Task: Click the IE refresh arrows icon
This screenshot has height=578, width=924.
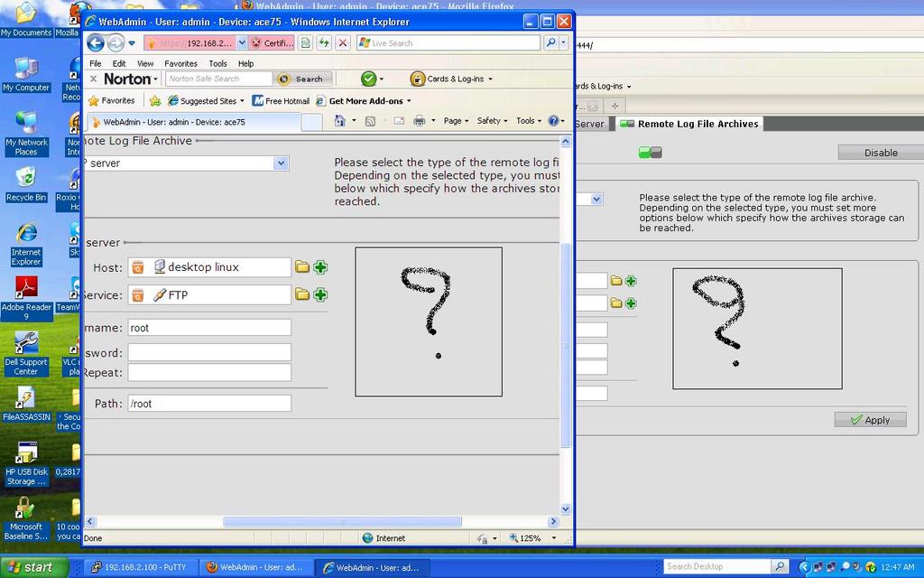Action: click(324, 42)
